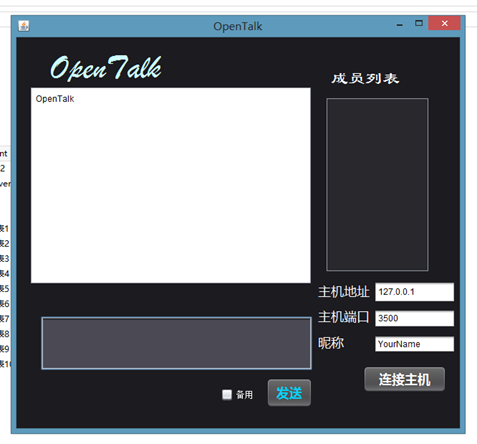Send the message with 发送 button

289,393
